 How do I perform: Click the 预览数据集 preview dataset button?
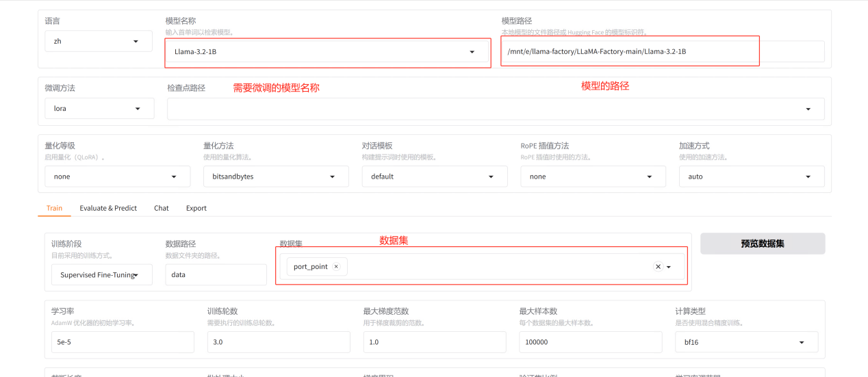(x=762, y=244)
